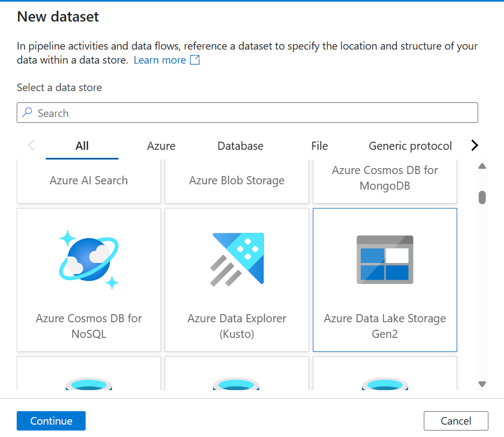Stay on the All tab
Screen dimensions: 504x437
click(x=82, y=145)
